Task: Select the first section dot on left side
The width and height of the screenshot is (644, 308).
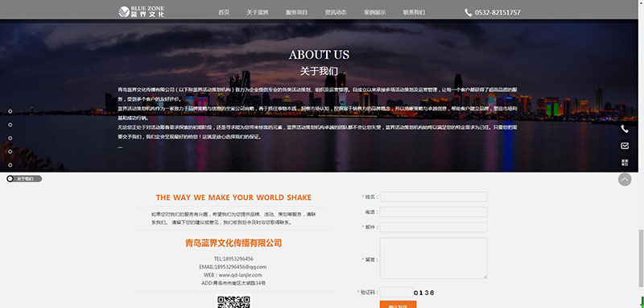Action: [10, 111]
